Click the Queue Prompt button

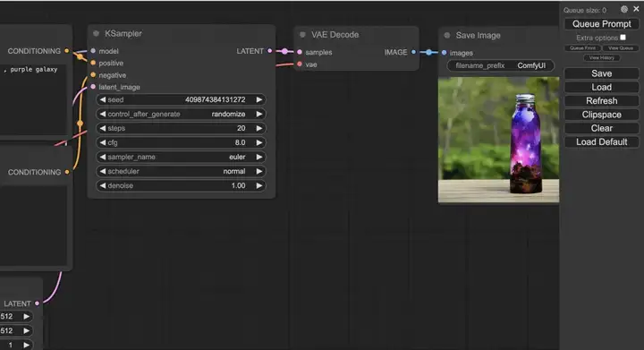(602, 24)
